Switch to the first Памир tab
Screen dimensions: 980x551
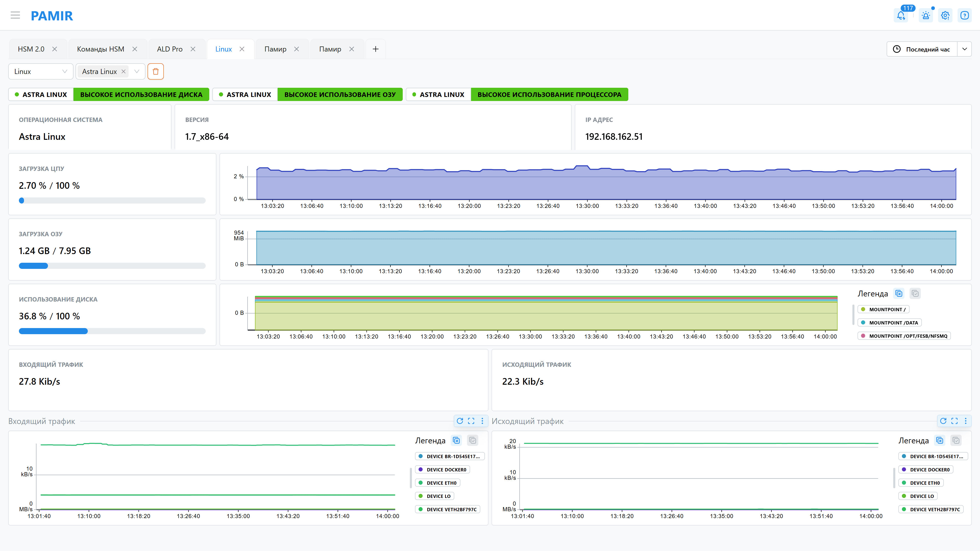tap(275, 49)
